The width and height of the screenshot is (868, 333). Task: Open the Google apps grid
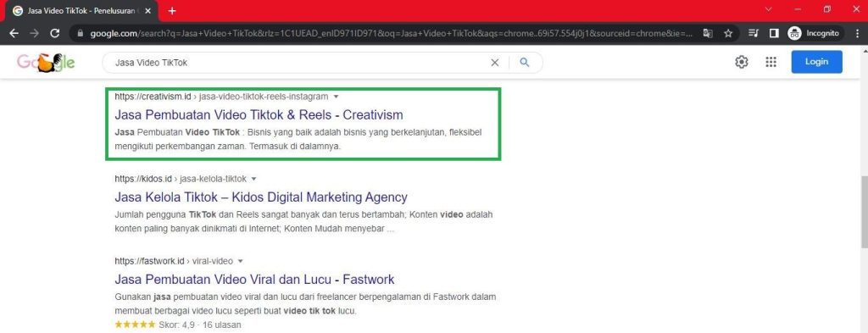[771, 62]
